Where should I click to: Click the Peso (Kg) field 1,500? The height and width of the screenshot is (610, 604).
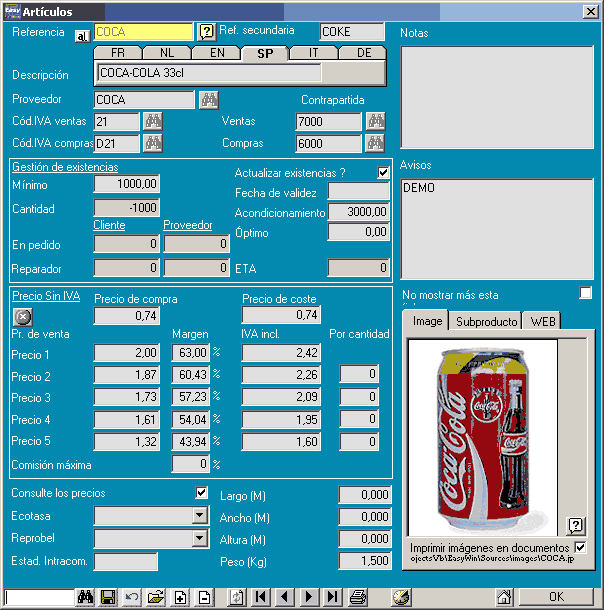point(365,561)
